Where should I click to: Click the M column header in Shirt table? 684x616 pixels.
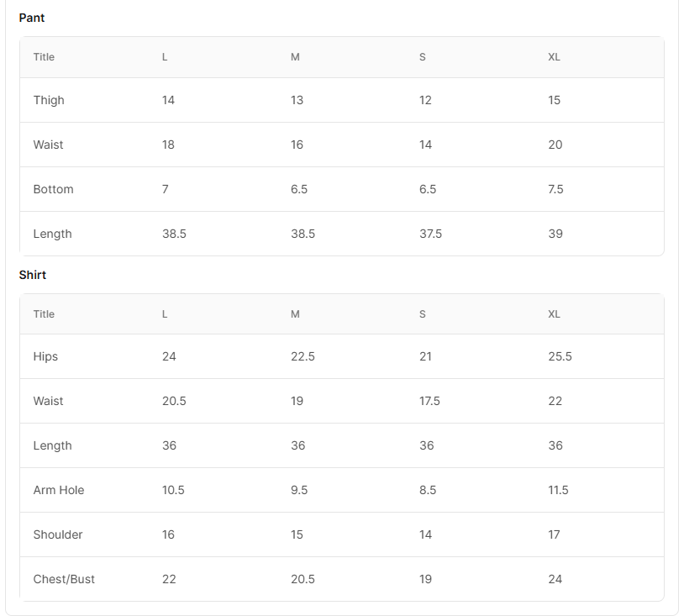point(295,314)
